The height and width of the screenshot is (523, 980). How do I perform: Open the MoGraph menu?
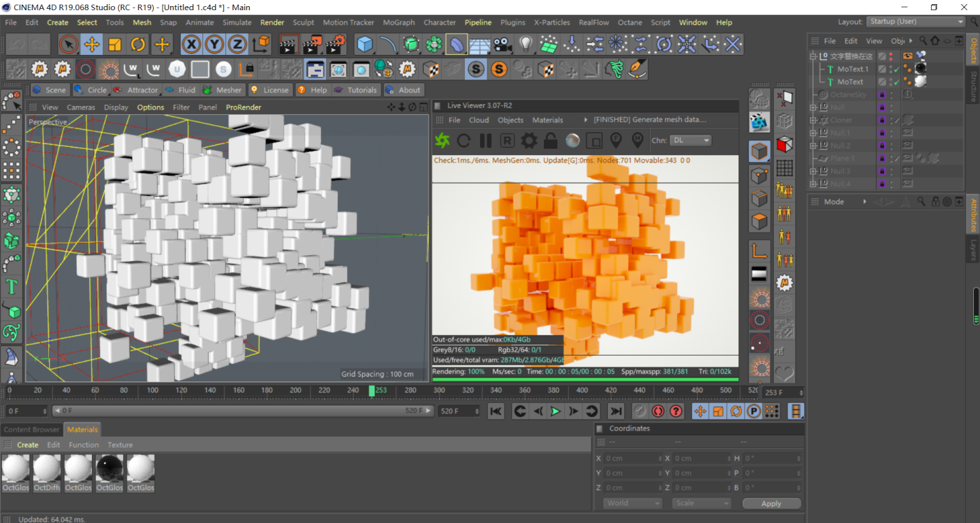(x=399, y=22)
